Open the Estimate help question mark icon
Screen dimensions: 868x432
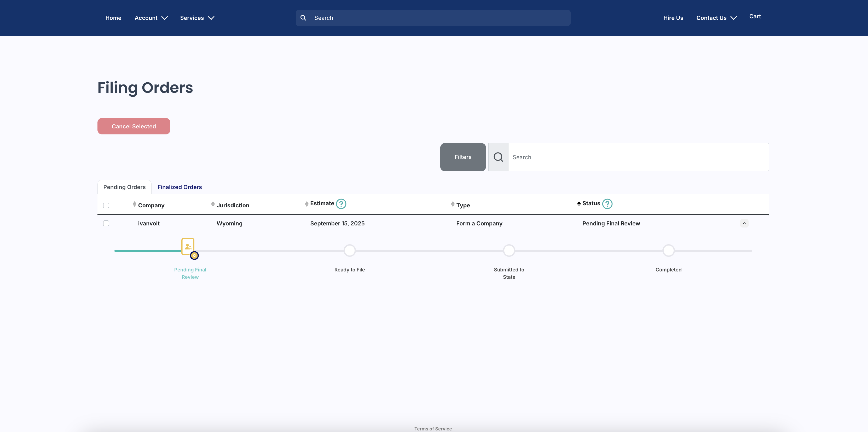coord(341,204)
